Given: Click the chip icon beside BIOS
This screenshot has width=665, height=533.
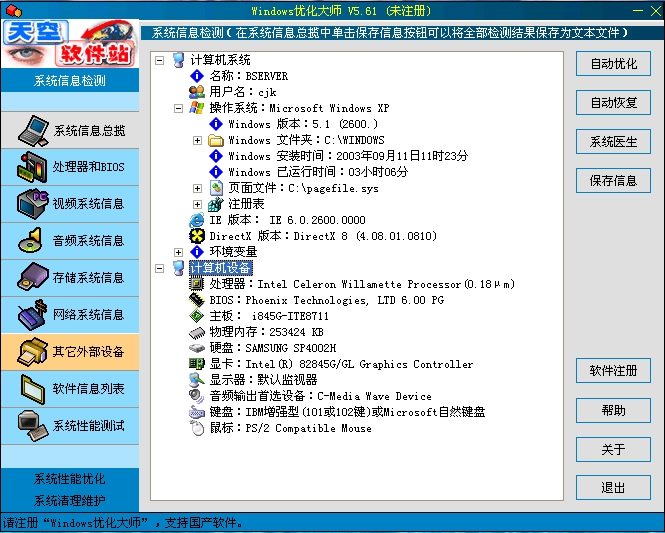Looking at the screenshot, I should tap(196, 300).
